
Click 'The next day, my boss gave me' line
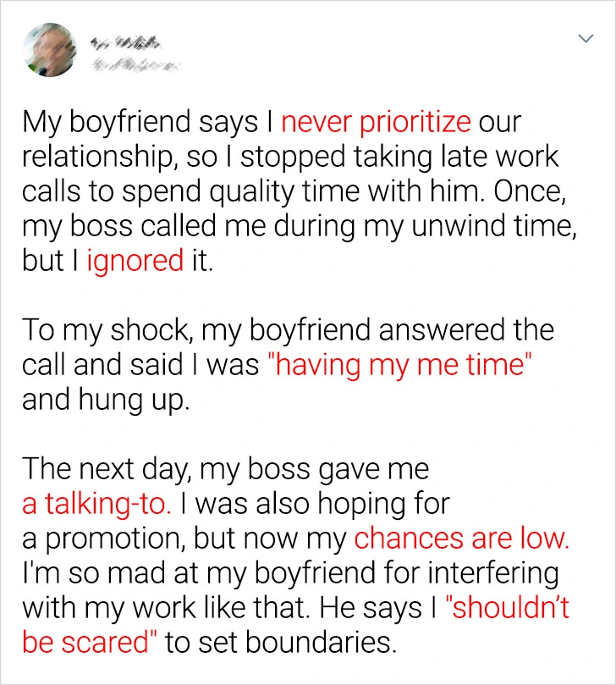226,468
